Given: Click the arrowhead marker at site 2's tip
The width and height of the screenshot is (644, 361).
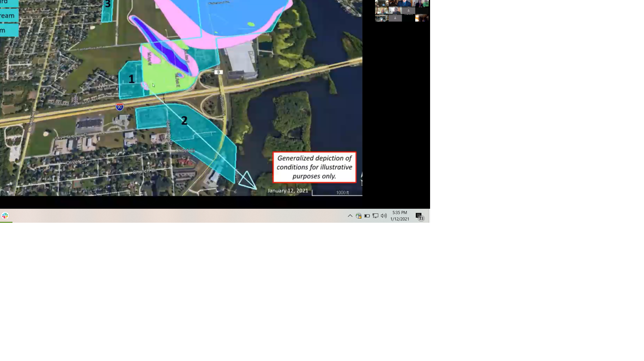Looking at the screenshot, I should (x=246, y=180).
